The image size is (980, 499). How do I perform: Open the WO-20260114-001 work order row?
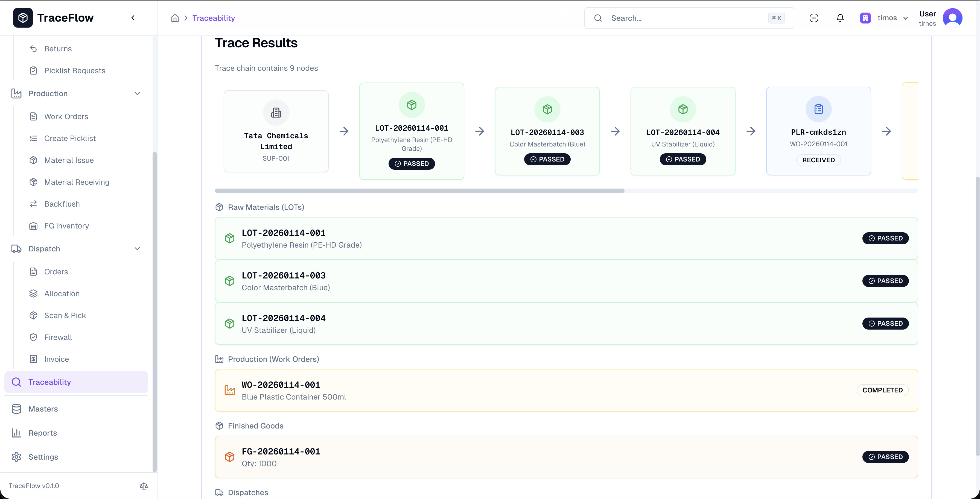[x=566, y=390]
